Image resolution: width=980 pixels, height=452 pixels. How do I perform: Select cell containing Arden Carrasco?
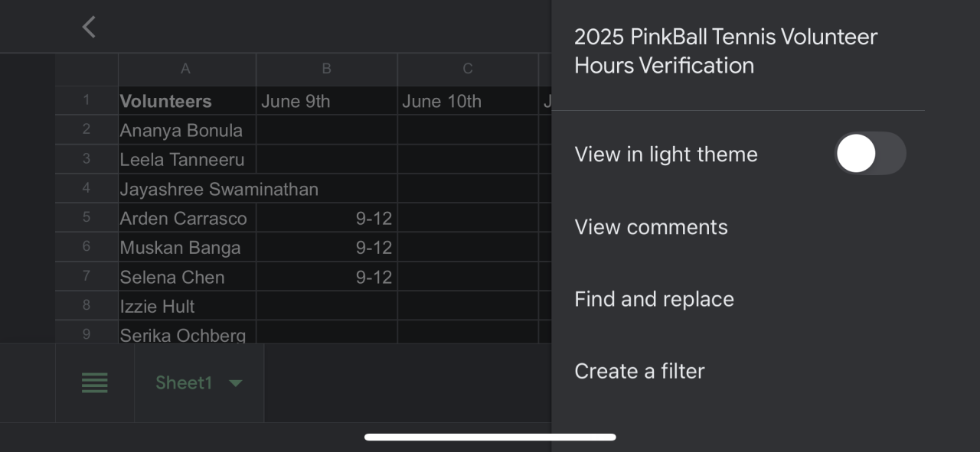click(187, 219)
